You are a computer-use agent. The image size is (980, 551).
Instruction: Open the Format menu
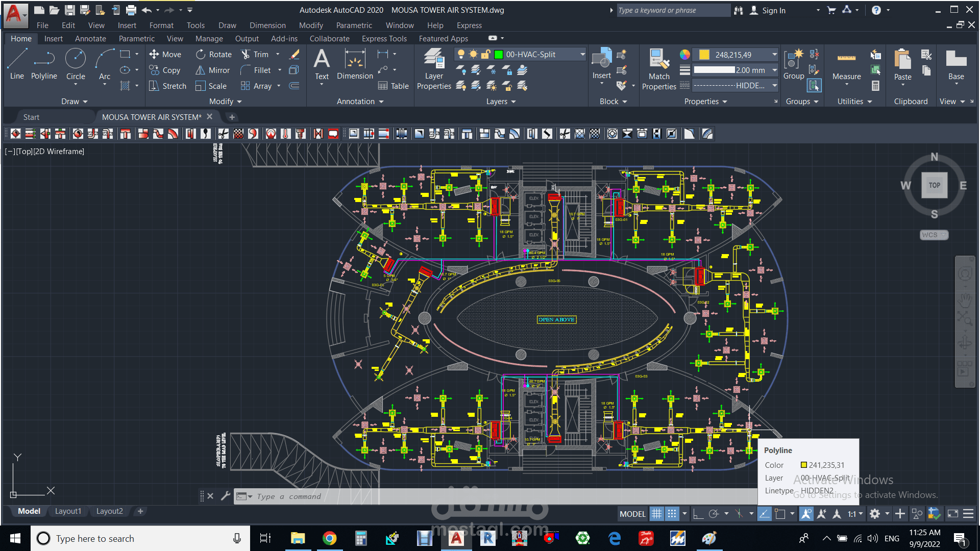161,26
